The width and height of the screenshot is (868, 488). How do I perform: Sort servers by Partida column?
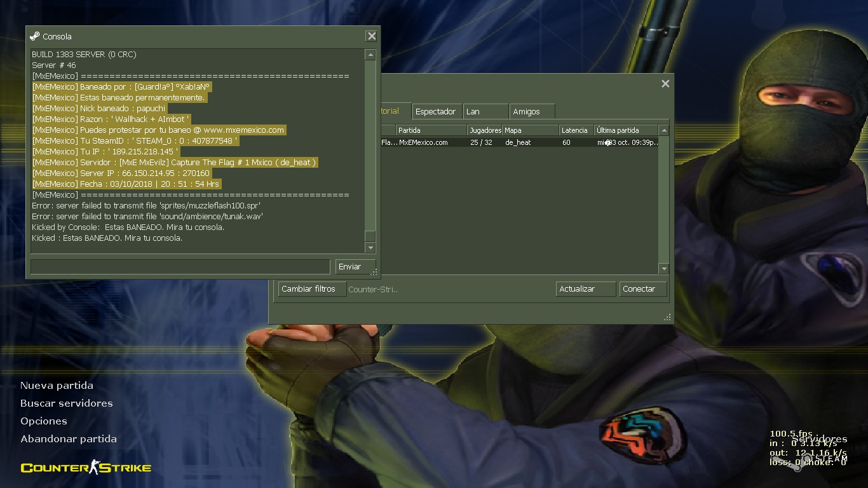point(431,130)
